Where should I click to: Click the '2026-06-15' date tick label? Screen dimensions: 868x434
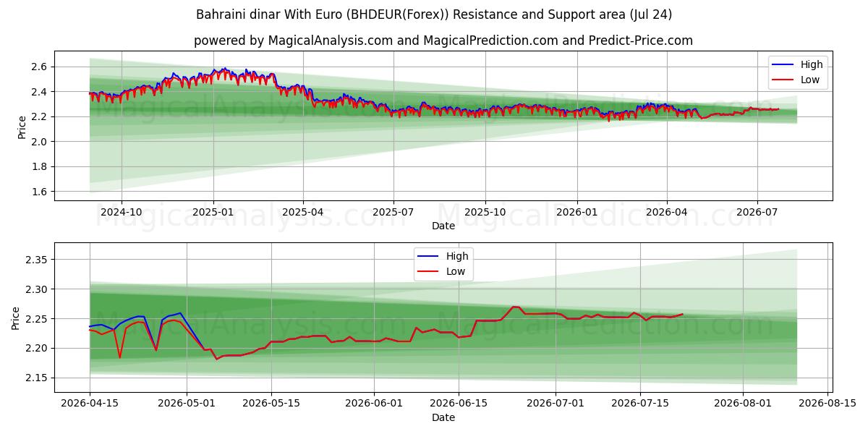(x=459, y=403)
